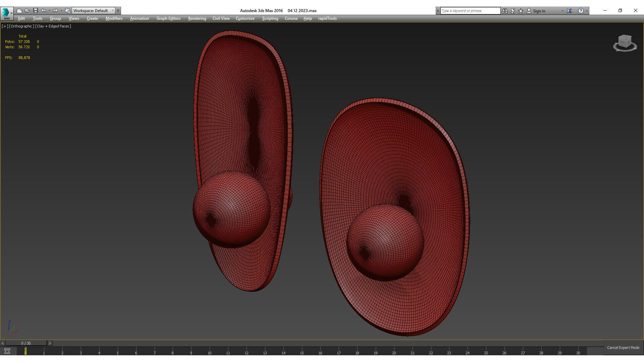Click the viewport [+] general menu label
The height and width of the screenshot is (362, 644).
click(x=5, y=26)
